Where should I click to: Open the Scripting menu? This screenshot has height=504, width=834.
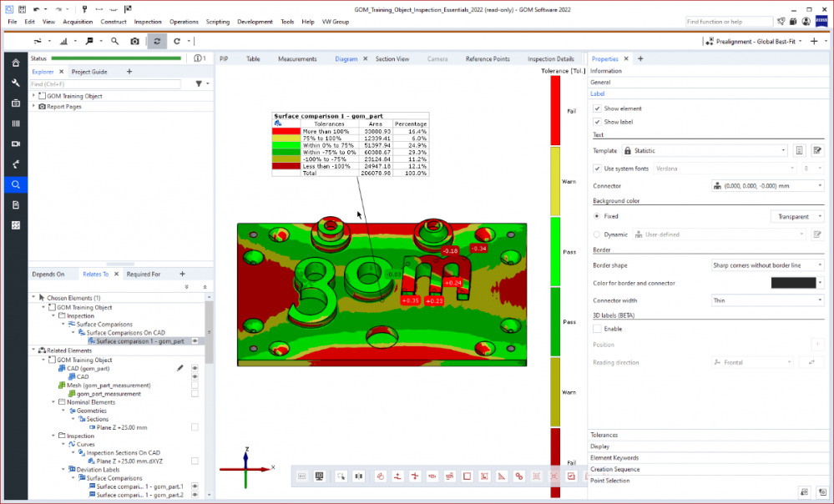click(x=218, y=22)
